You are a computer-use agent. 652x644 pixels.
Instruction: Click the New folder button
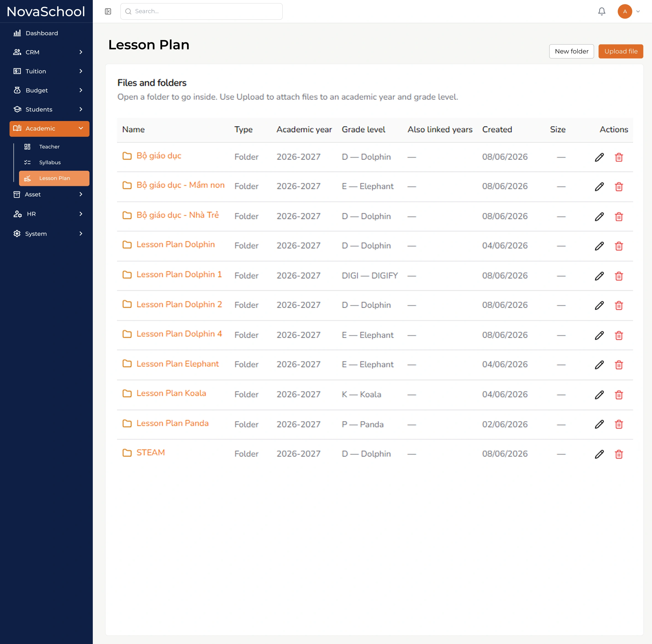coord(571,51)
